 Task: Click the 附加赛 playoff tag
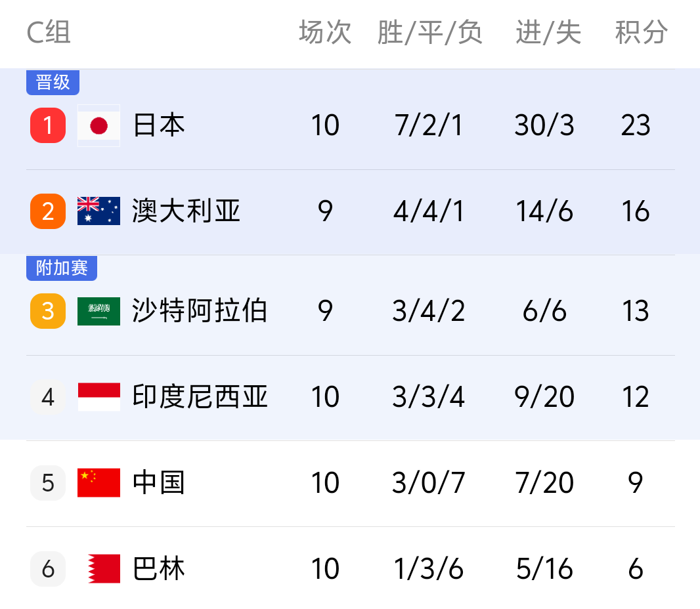pyautogui.click(x=62, y=268)
